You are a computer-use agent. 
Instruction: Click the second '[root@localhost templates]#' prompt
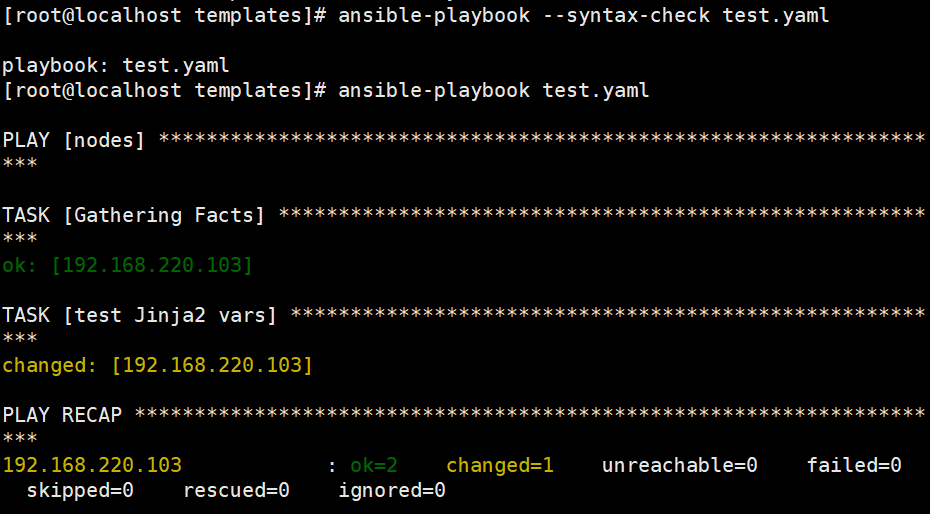coord(164,90)
